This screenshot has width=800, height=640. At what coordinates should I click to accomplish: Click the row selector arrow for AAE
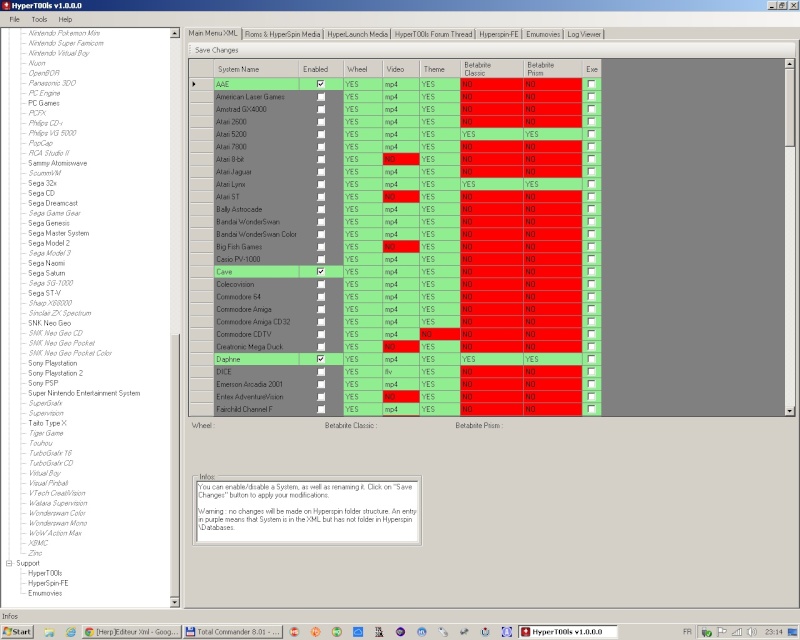pos(201,84)
